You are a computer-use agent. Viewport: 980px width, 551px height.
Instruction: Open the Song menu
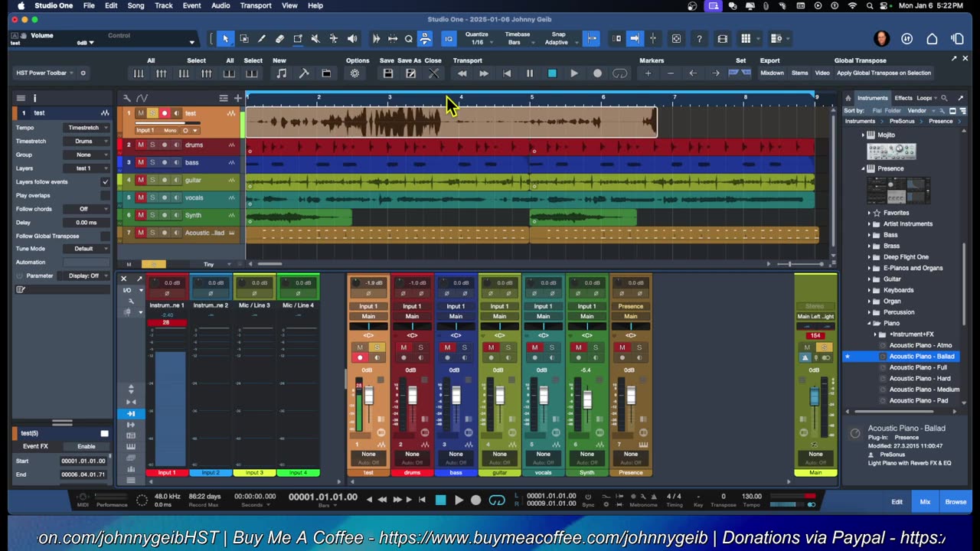pos(136,5)
